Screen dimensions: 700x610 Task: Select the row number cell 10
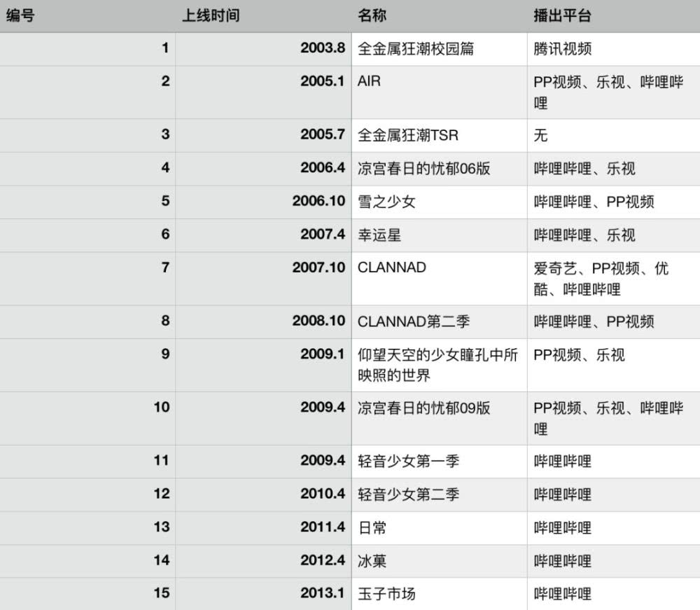click(87, 418)
